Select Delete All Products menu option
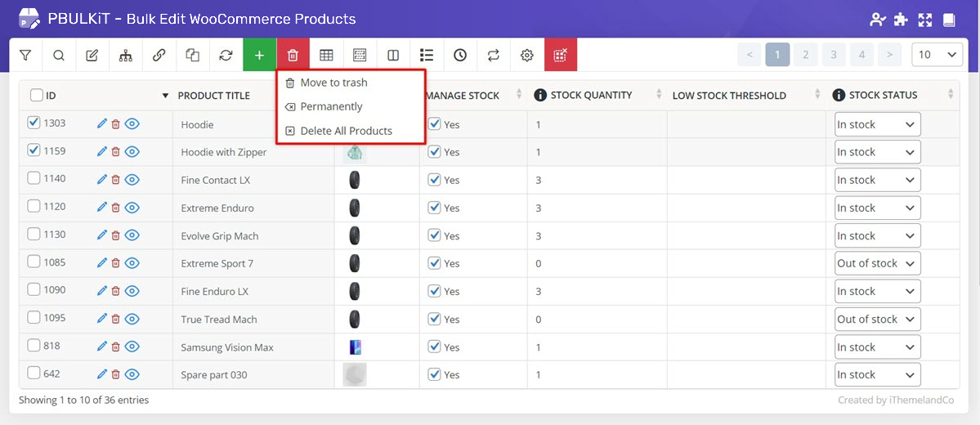980x425 pixels. click(346, 131)
